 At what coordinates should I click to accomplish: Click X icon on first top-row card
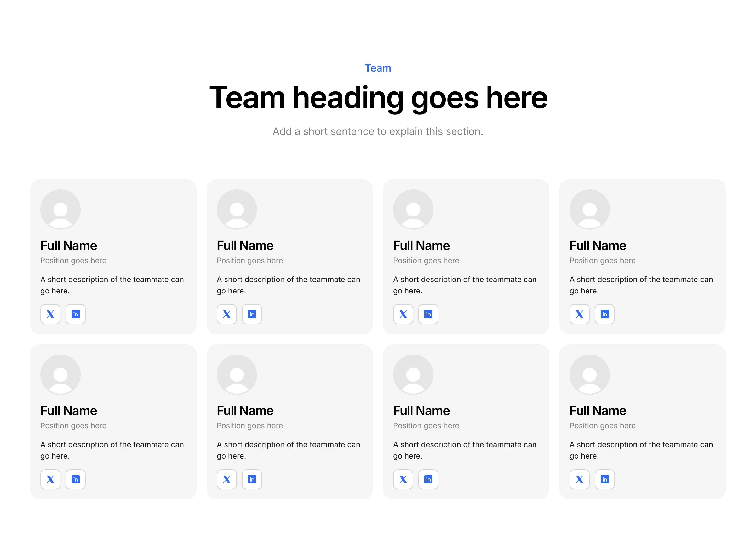tap(50, 314)
